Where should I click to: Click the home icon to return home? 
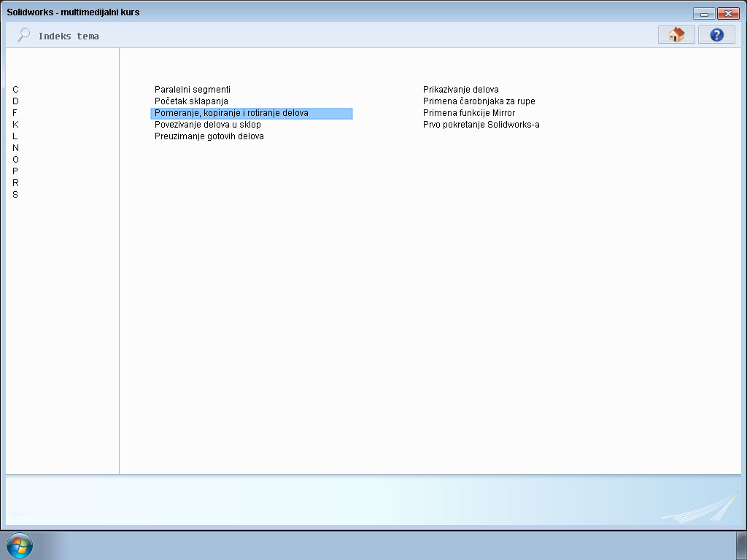pyautogui.click(x=676, y=34)
